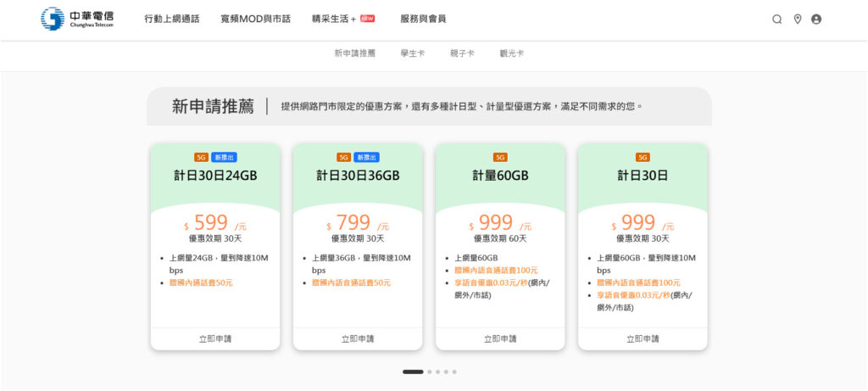Go to the second carousel page dot
Viewport: 868px width, 391px height.
[x=430, y=371]
